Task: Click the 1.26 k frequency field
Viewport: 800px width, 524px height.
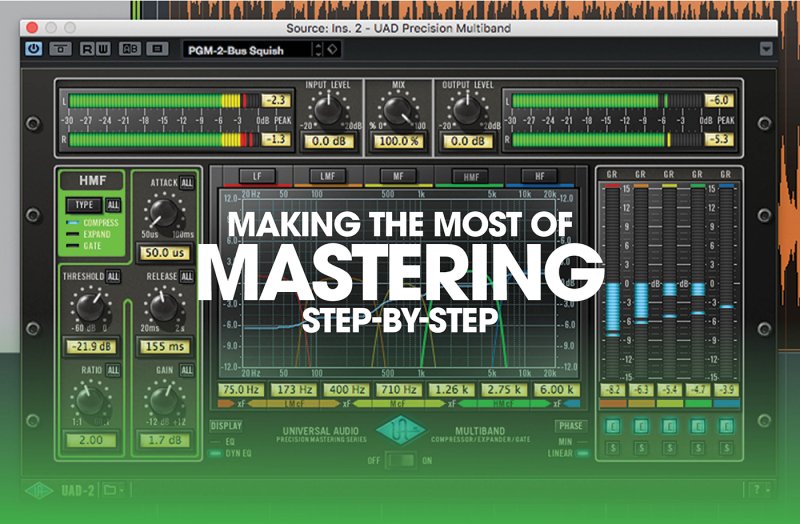Action: point(452,390)
